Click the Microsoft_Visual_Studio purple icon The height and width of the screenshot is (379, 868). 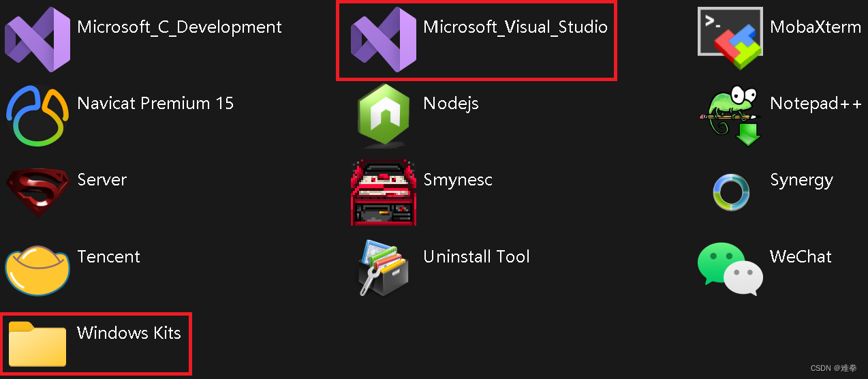384,39
